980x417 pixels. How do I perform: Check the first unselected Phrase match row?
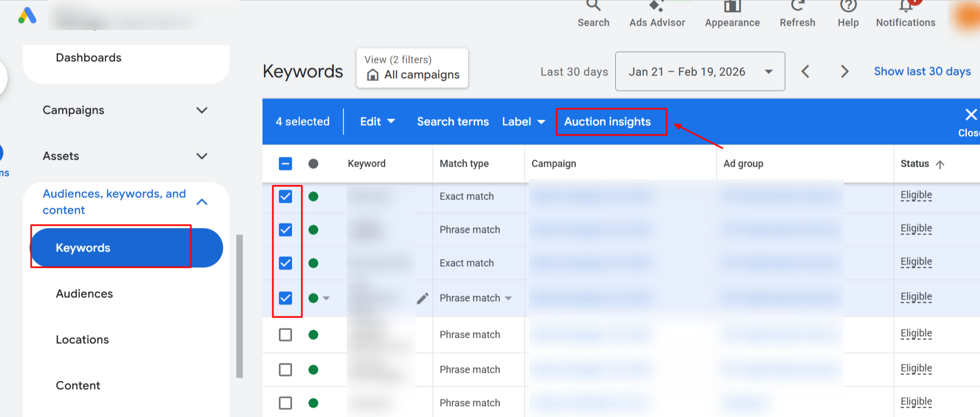point(285,334)
